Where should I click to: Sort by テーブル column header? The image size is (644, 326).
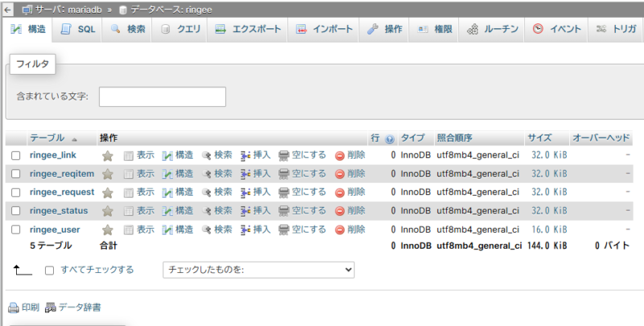point(47,138)
